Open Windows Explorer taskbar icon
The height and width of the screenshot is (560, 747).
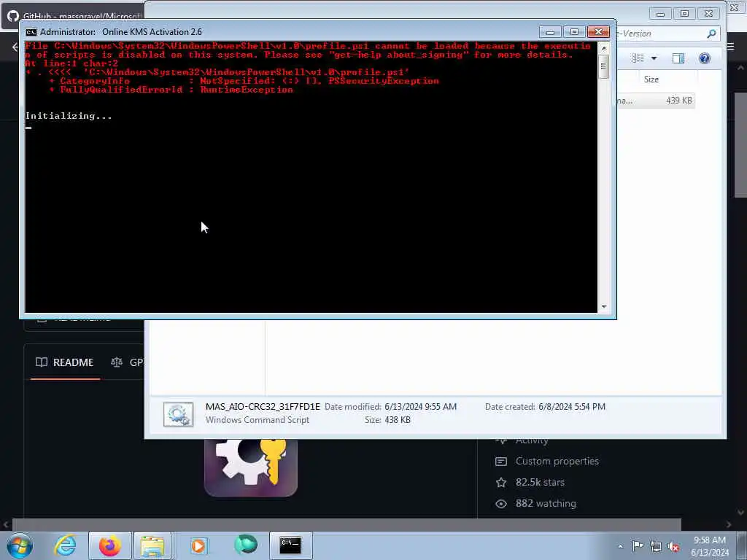(x=152, y=545)
